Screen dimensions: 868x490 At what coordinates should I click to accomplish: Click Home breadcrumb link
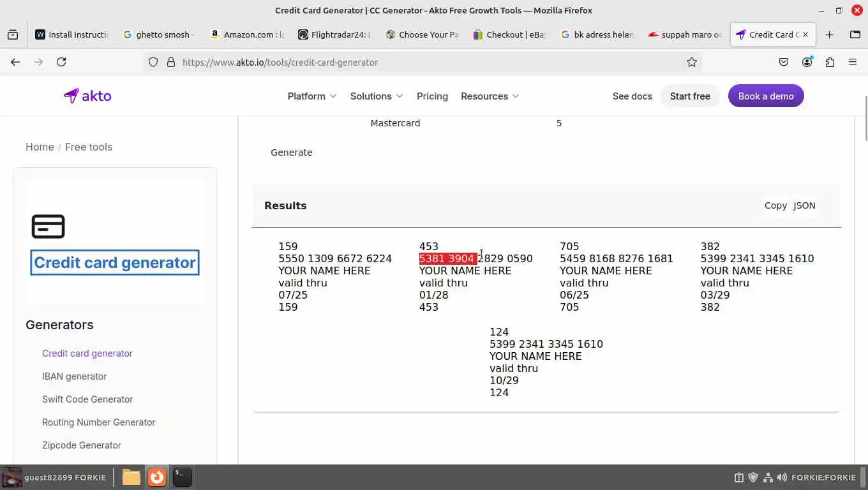click(x=40, y=147)
